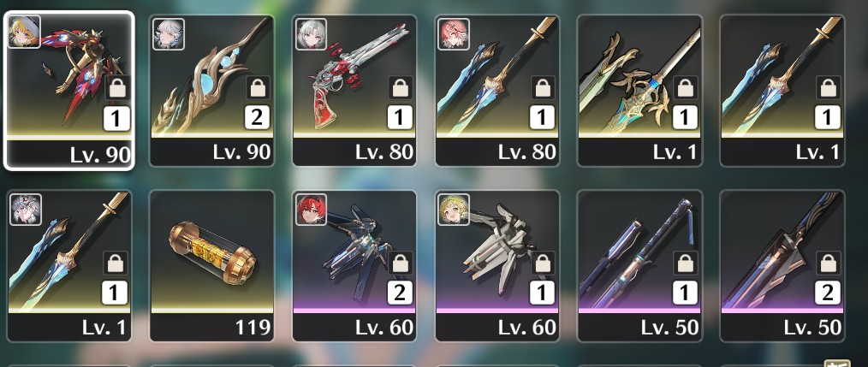
Task: Select the golden rectifier with blue orbs
Action: coord(211,90)
